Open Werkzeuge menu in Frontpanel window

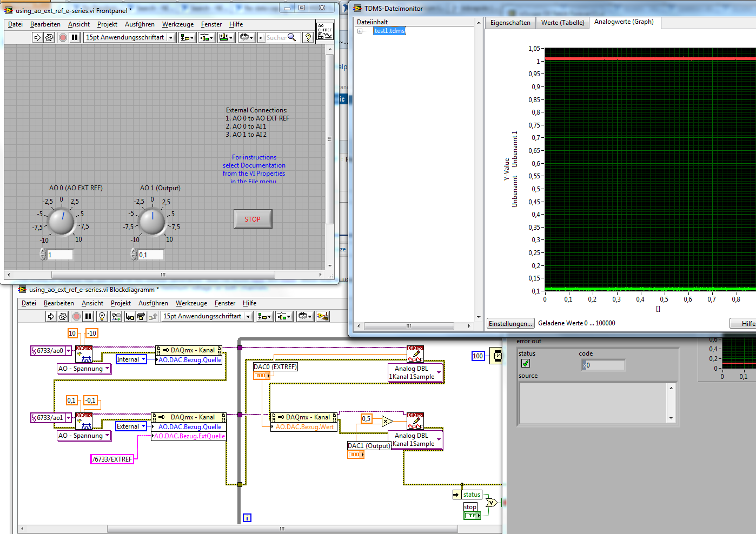pyautogui.click(x=178, y=24)
